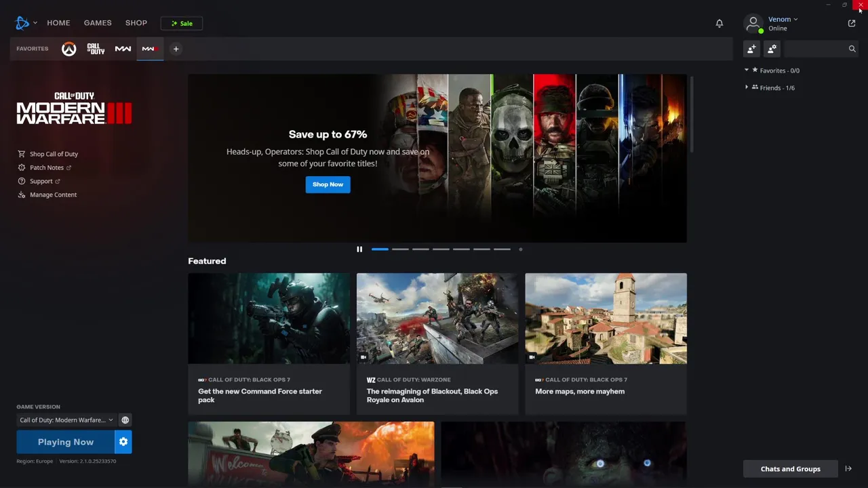The height and width of the screenshot is (488, 868).
Task: Click the Version: 2.1.0.25233570 text
Action: [x=87, y=461]
